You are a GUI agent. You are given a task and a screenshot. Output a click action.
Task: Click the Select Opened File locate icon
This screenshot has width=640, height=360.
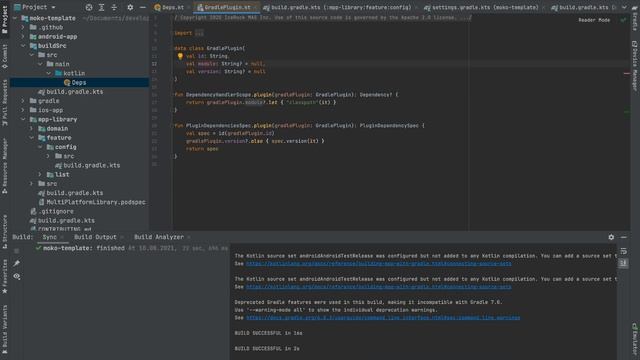coord(89,7)
